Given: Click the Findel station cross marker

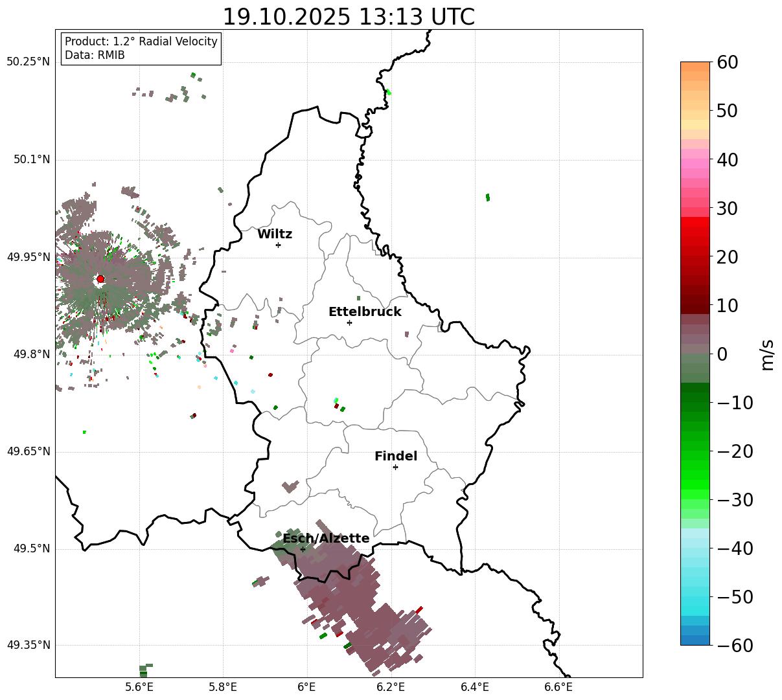Looking at the screenshot, I should 395,467.
